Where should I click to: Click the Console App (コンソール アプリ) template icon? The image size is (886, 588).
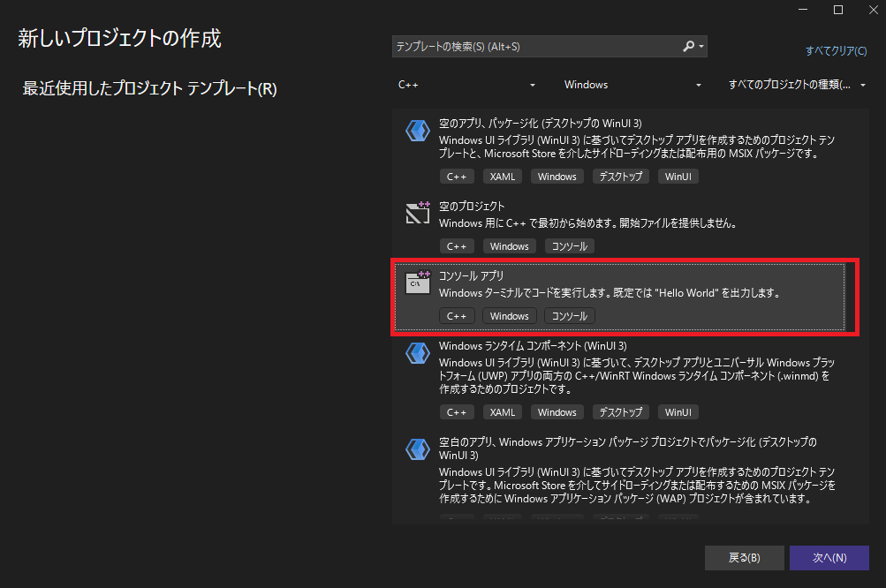click(x=417, y=283)
